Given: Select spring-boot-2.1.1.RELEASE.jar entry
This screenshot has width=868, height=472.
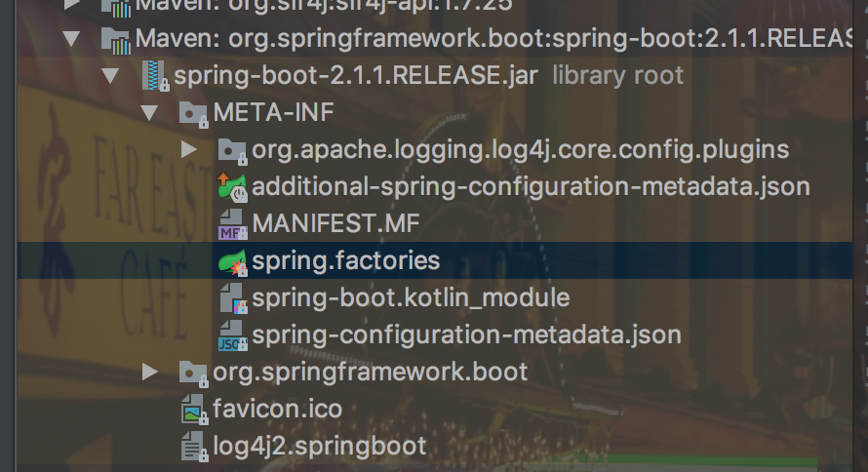Looking at the screenshot, I should tap(356, 76).
